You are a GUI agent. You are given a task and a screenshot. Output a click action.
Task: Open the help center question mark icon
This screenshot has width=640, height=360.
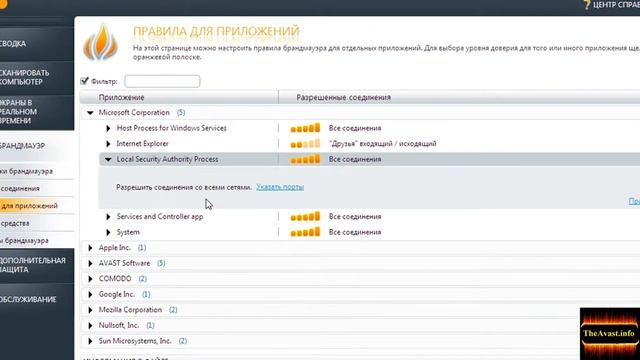click(x=587, y=5)
